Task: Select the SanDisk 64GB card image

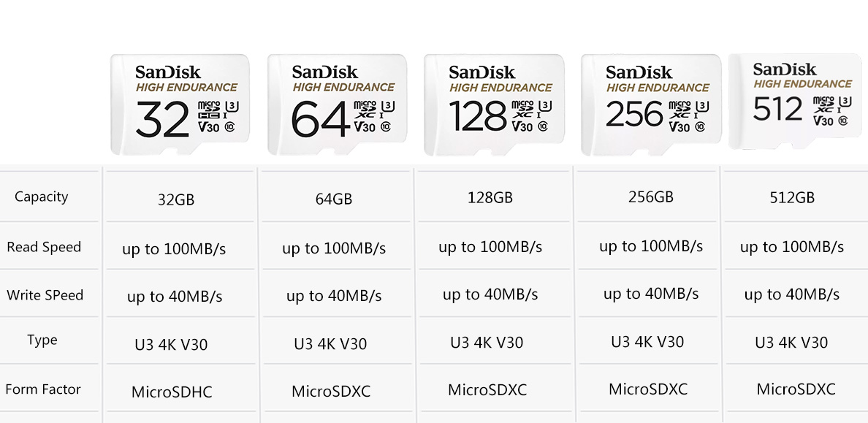Action: pos(337,104)
